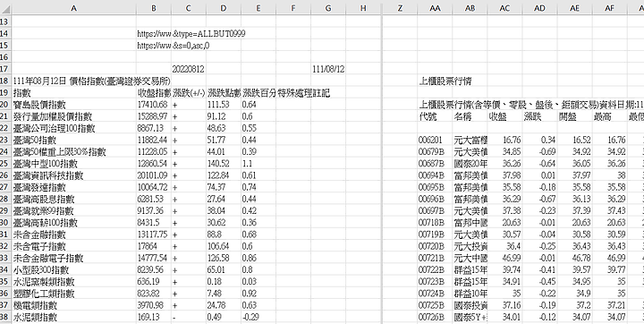Screen dimensions: 644x324
Task: Select row 13 header
Action: coord(5,21)
